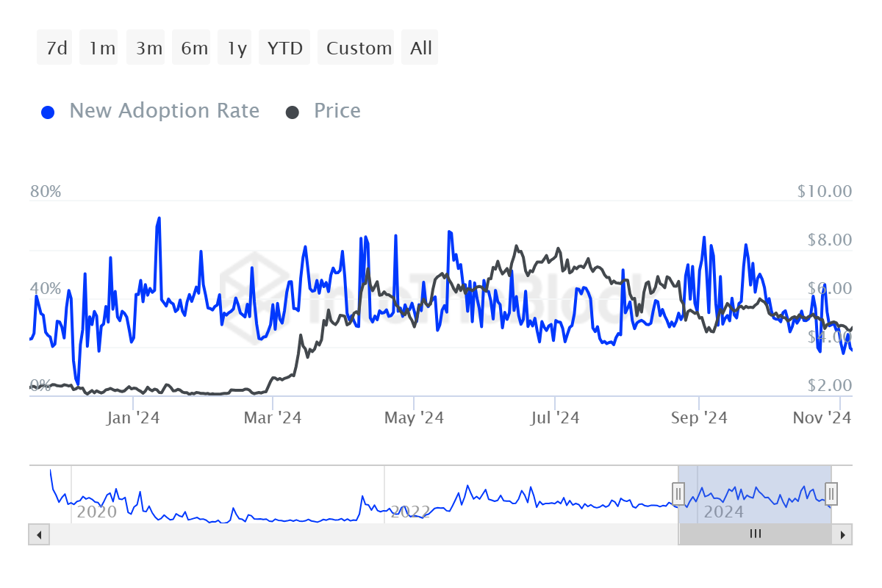Toggle the Price series dark dot

pos(293,112)
